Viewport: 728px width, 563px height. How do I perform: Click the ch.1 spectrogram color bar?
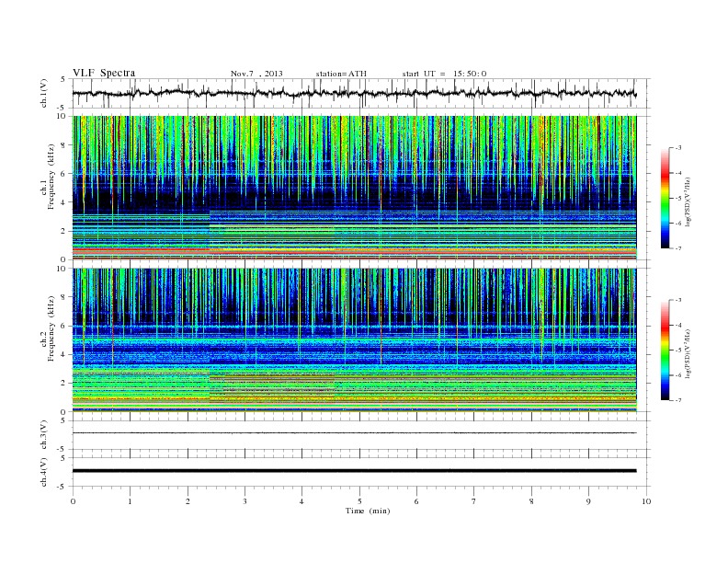coord(665,198)
